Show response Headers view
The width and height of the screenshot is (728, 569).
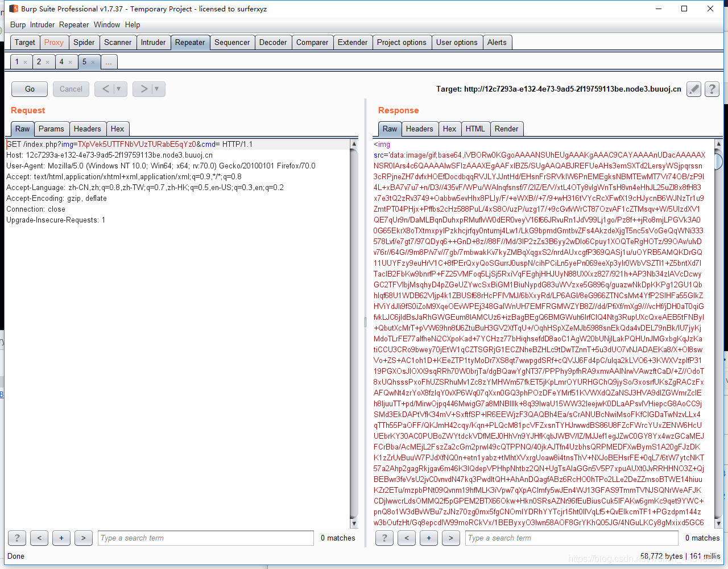(x=420, y=129)
